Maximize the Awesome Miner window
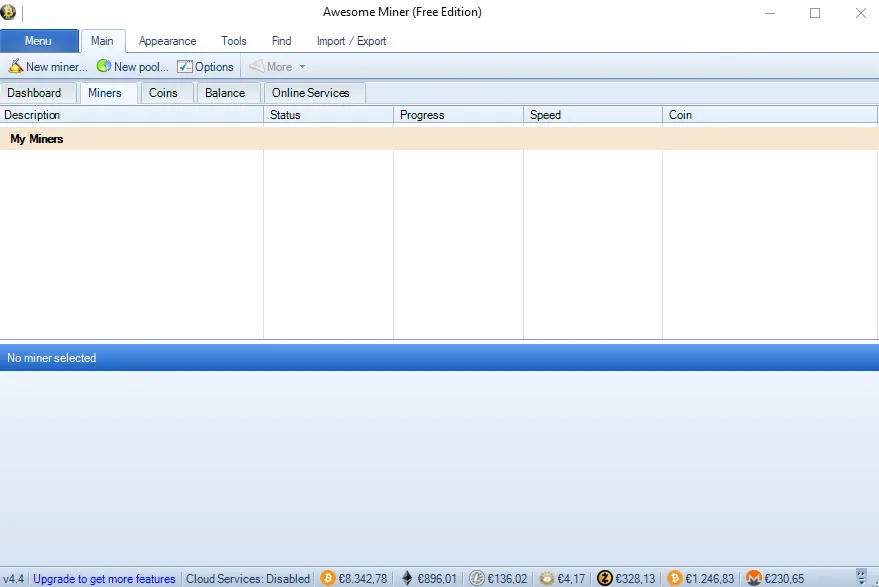 click(x=815, y=12)
